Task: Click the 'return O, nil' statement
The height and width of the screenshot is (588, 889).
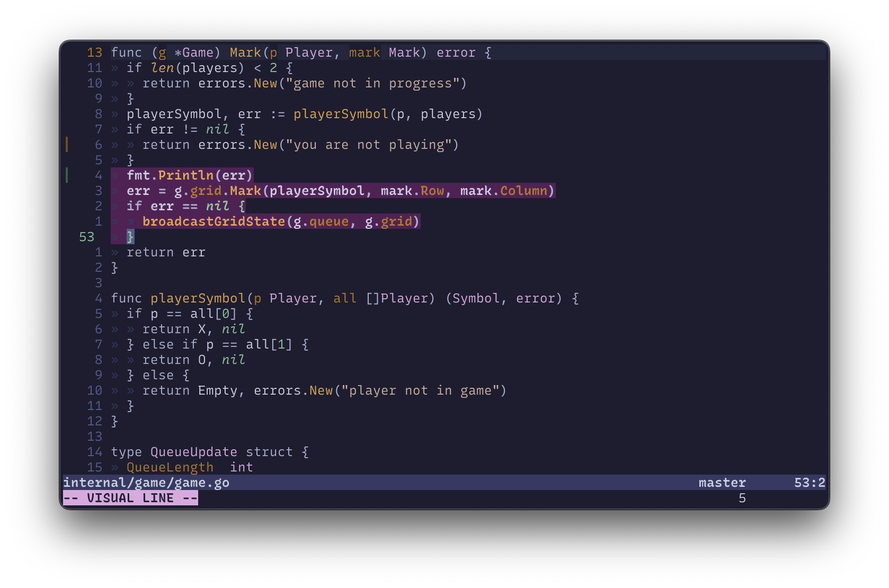Action: tap(194, 360)
